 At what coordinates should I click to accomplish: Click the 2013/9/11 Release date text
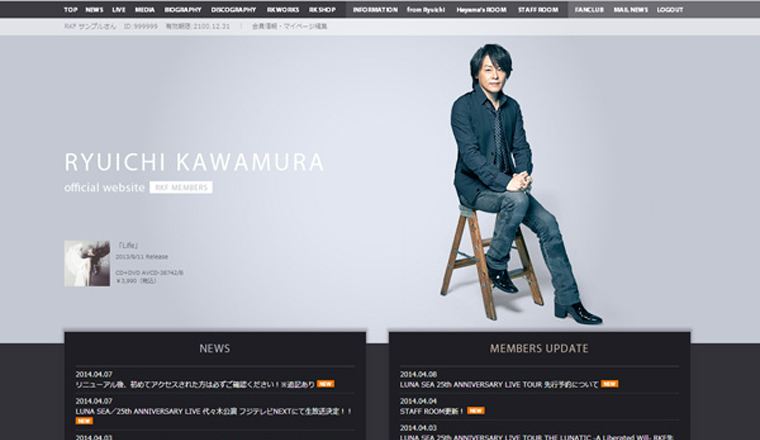pos(142,257)
